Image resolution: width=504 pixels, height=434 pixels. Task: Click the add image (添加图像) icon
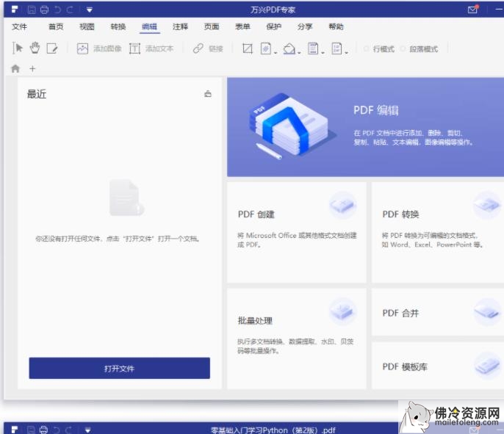pos(82,48)
